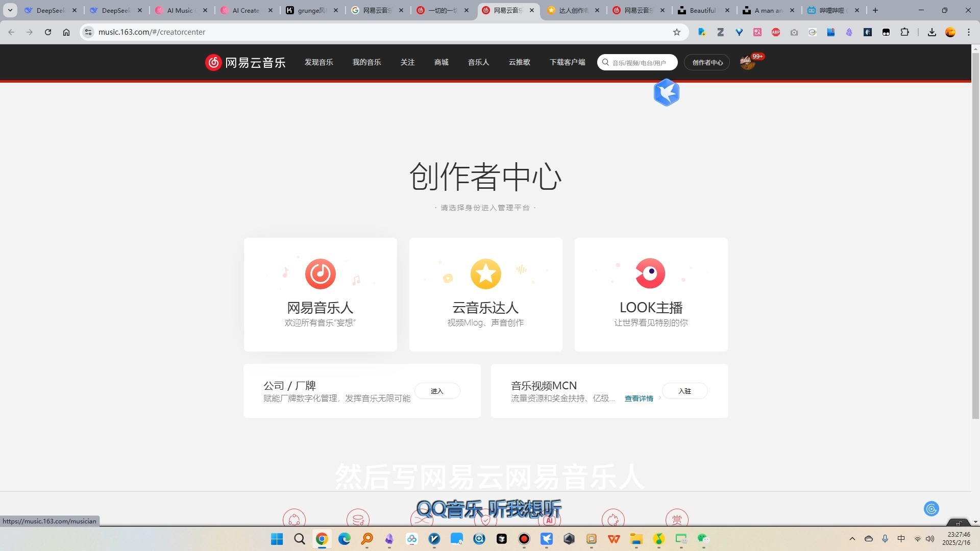Open Microsoft Edge from taskbar
The image size is (980, 551).
coord(345,539)
